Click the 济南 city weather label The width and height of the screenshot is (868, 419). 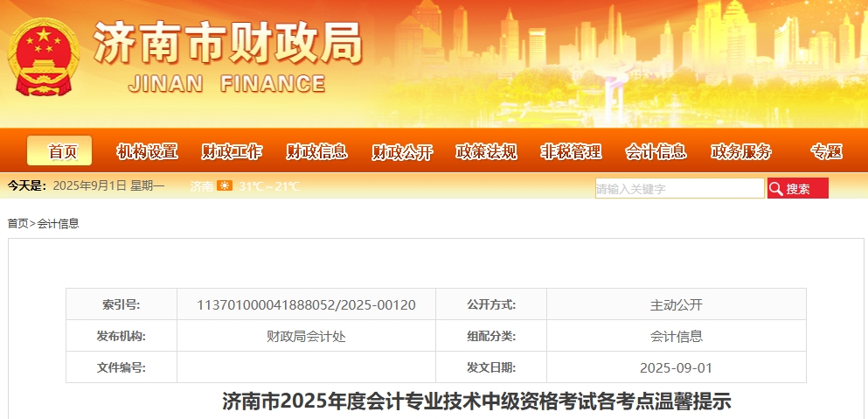(x=201, y=186)
